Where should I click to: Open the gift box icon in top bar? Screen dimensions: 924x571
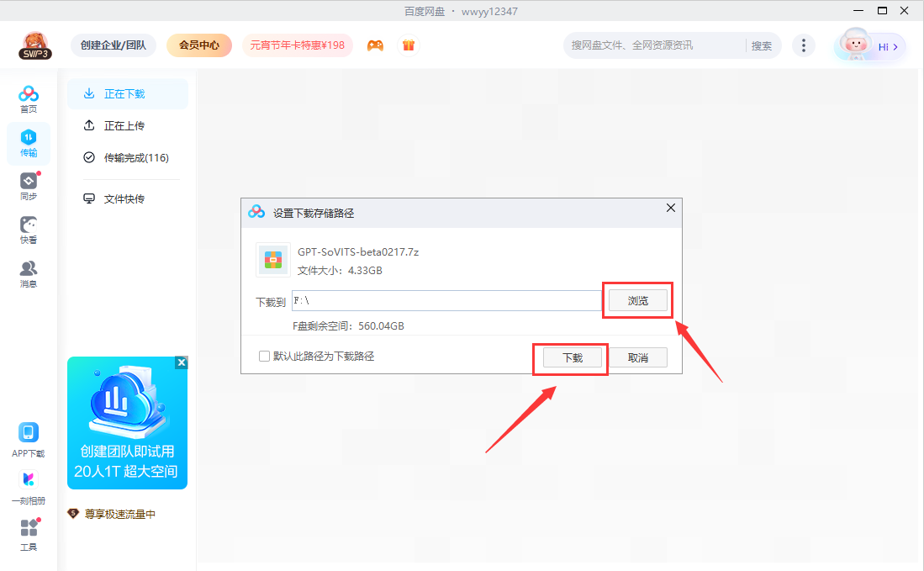click(x=409, y=45)
